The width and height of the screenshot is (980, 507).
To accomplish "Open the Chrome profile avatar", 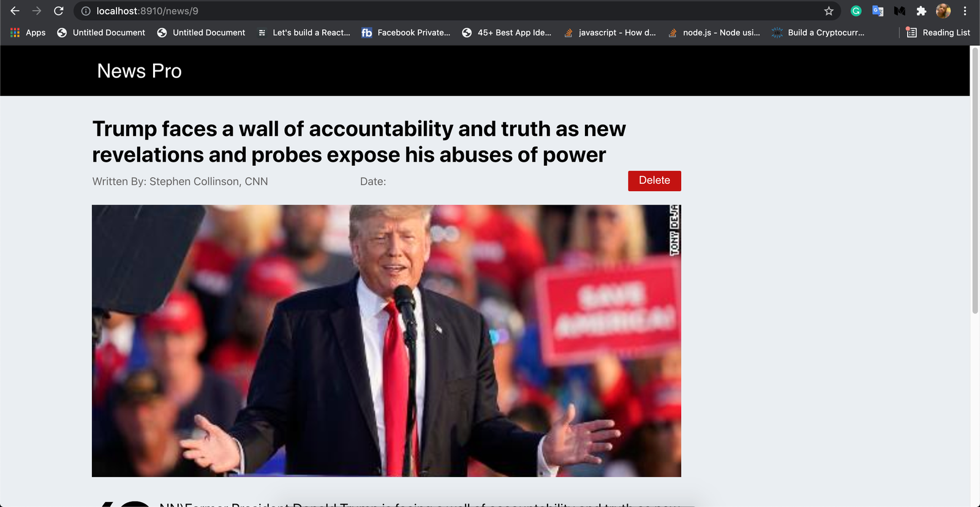I will [x=943, y=11].
